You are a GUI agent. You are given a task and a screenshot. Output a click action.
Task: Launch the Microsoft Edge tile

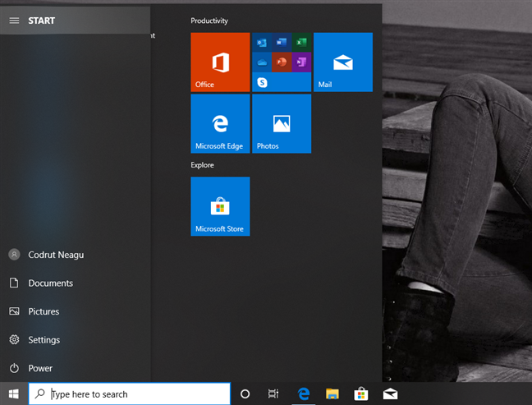(220, 123)
